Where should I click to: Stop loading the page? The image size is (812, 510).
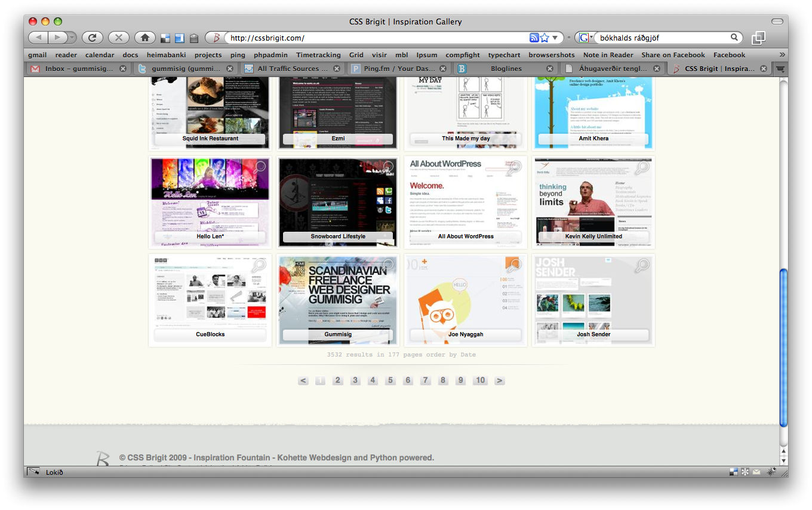(118, 38)
